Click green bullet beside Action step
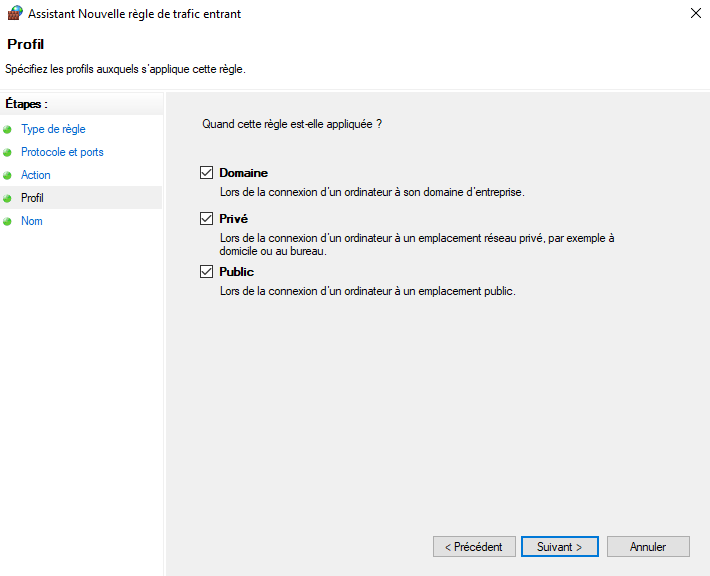 (8, 176)
